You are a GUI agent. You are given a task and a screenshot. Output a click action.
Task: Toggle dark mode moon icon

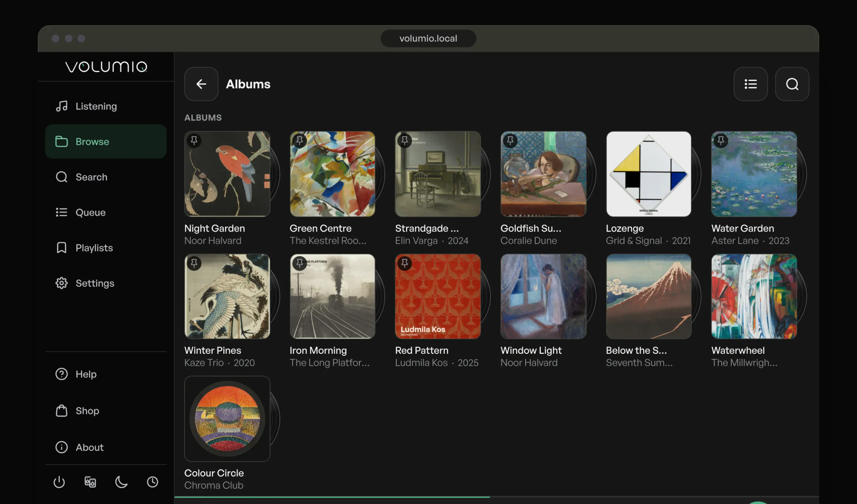pos(122,482)
